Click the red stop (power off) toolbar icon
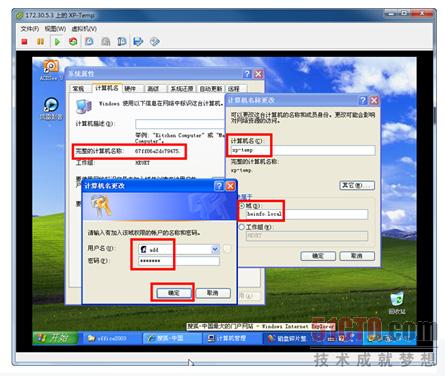This screenshot has height=376, width=445. pyautogui.click(x=24, y=42)
